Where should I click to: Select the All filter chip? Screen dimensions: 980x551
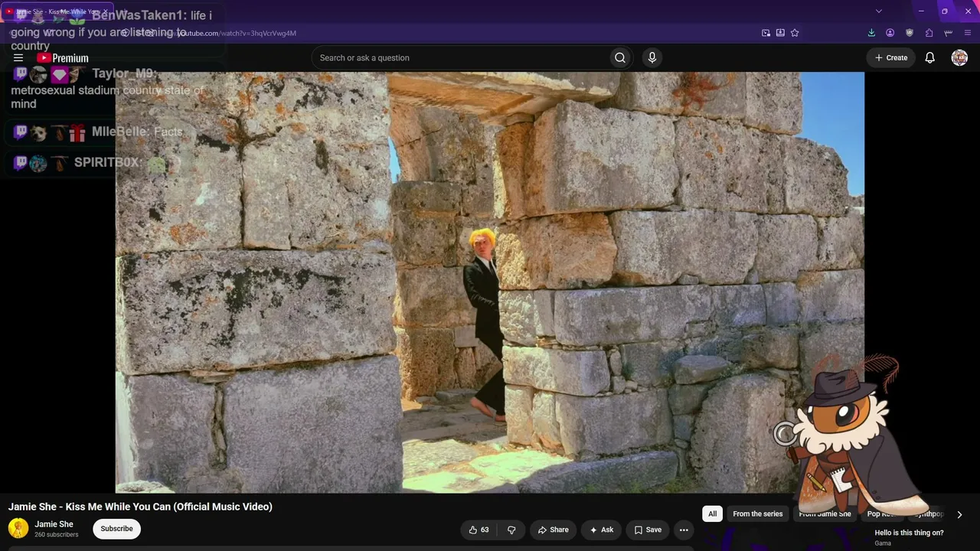click(x=712, y=514)
